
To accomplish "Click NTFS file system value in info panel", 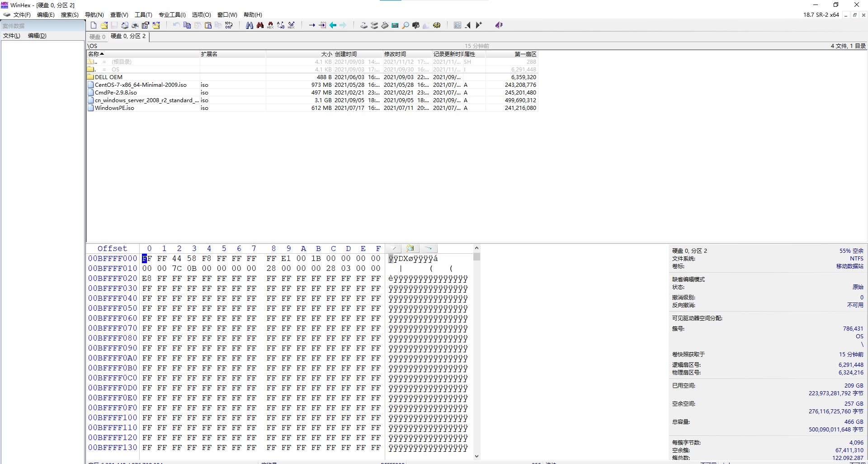I will [856, 259].
